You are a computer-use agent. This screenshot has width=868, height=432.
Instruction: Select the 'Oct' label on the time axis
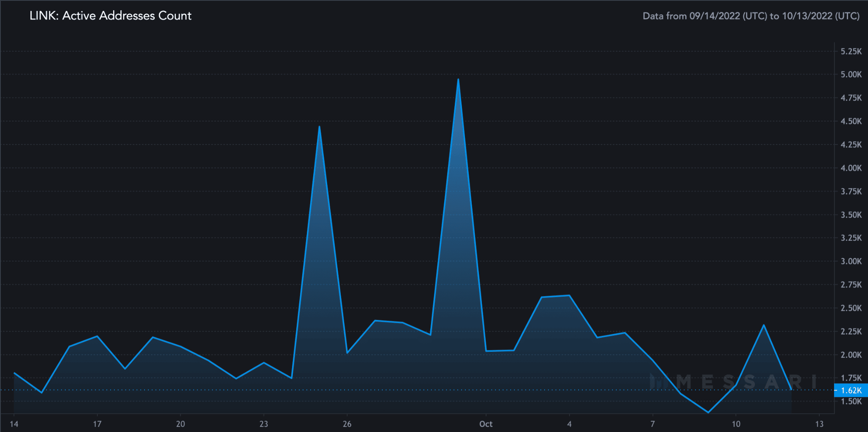486,424
